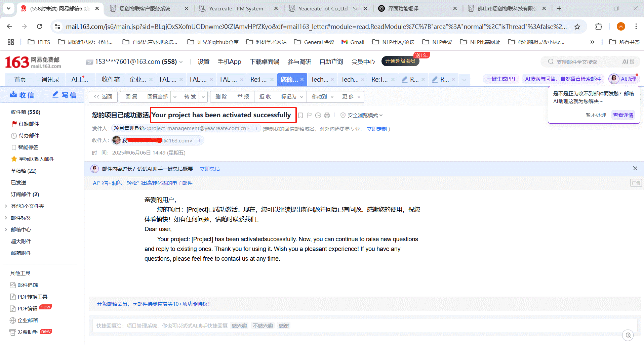Open the 标记为 dropdown menu
The width and height of the screenshot is (644, 345).
(x=292, y=97)
